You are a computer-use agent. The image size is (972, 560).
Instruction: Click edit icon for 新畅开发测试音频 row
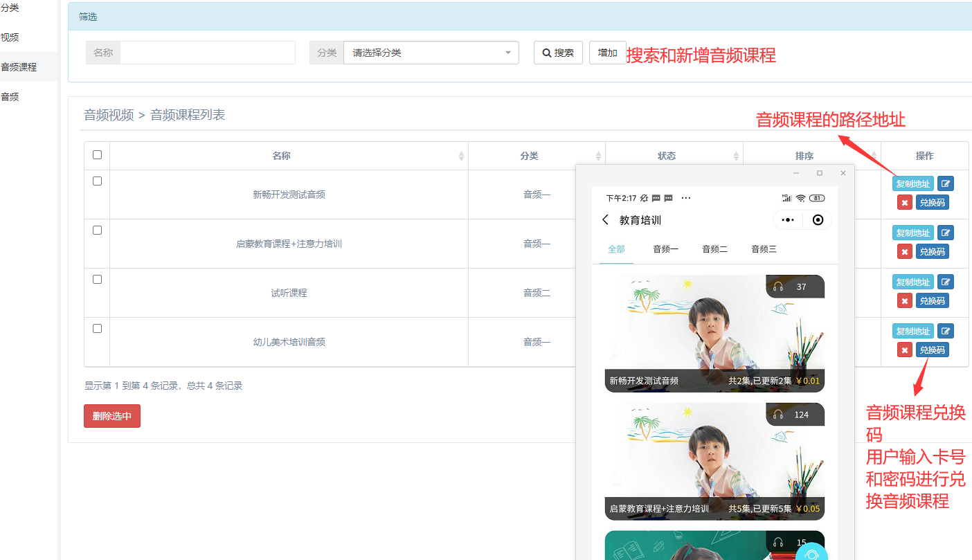pyautogui.click(x=946, y=183)
